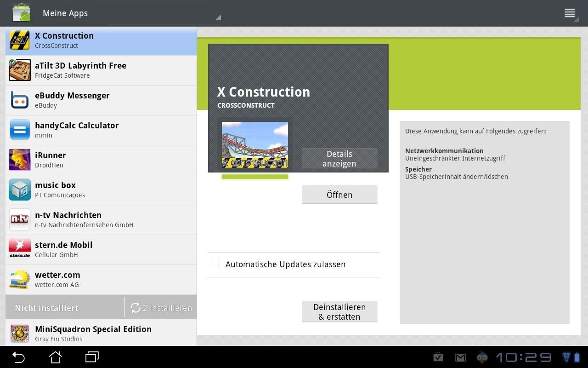Click eBuddy Messenger title text
Image resolution: width=588 pixels, height=368 pixels.
tap(72, 96)
